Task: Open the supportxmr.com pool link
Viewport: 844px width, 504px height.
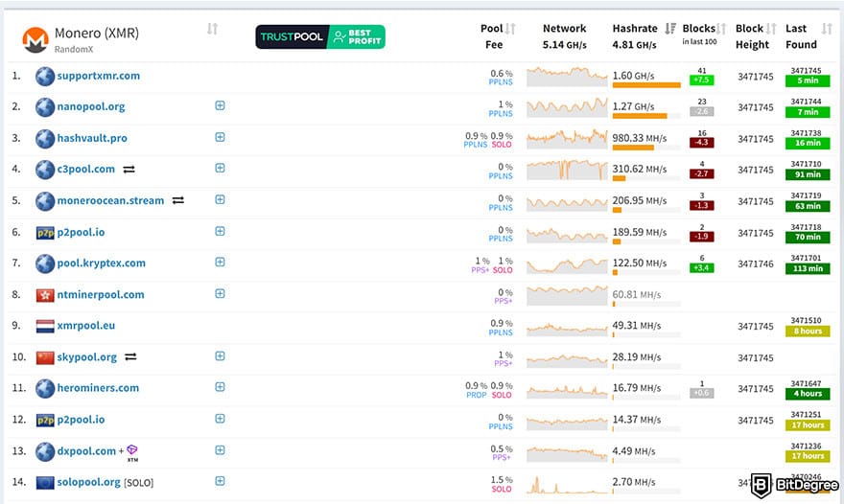Action: [x=99, y=76]
